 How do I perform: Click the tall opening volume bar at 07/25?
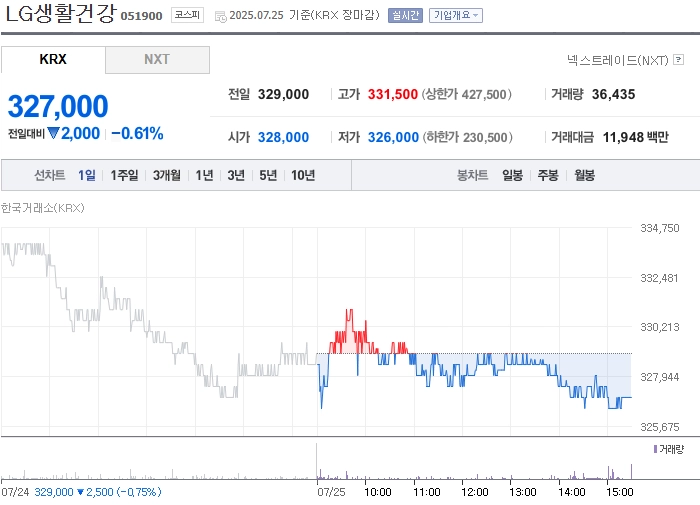tap(317, 461)
